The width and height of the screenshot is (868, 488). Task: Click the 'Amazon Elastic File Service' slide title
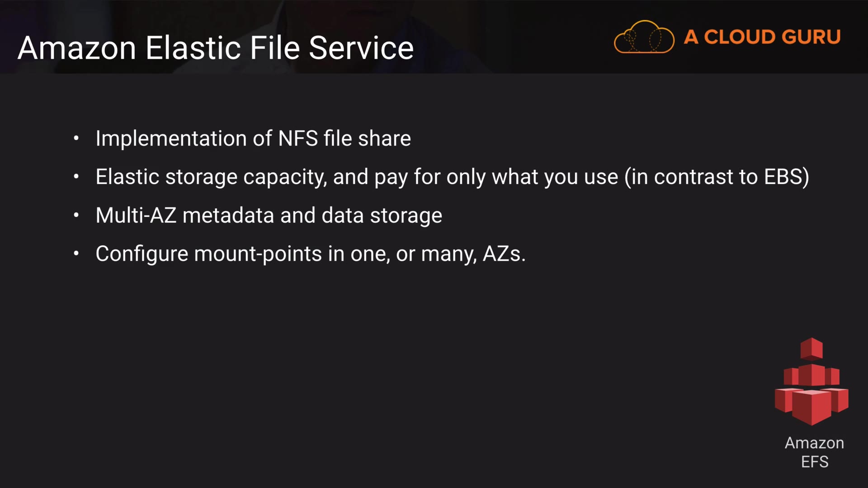pos(216,48)
